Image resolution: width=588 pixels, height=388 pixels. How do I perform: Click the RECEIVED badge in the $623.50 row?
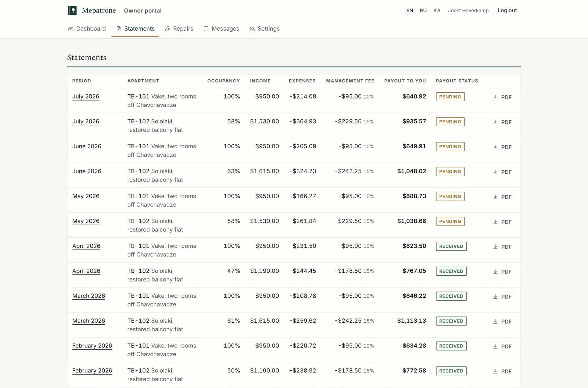(x=451, y=247)
